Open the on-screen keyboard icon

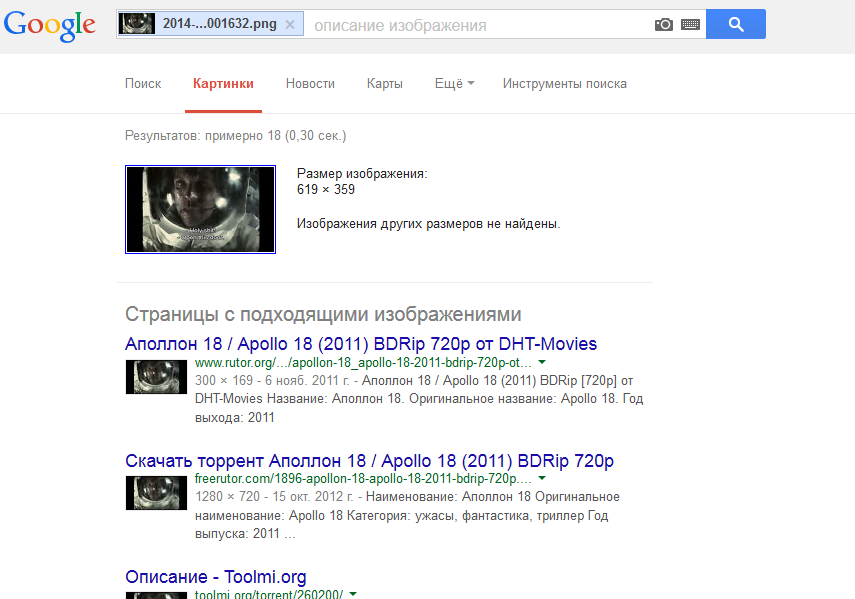690,25
